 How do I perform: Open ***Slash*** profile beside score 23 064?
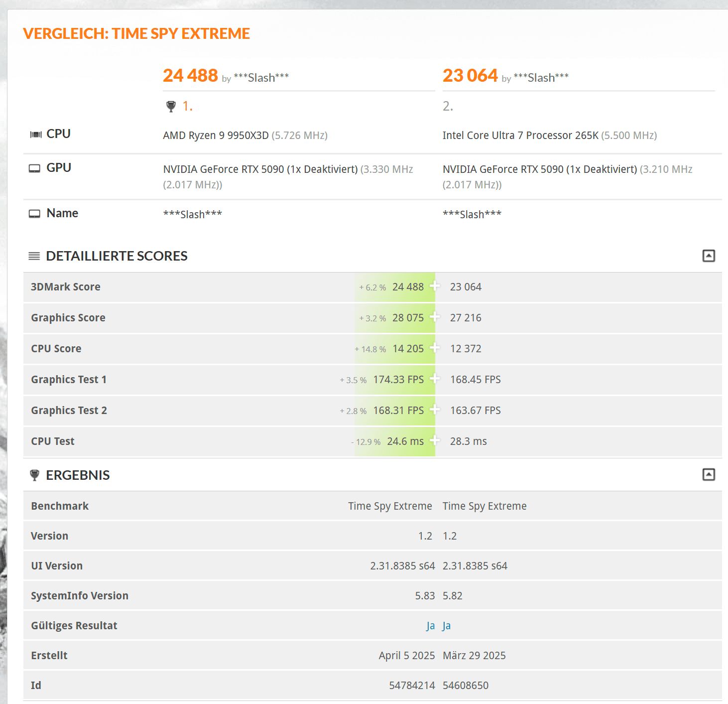click(x=541, y=78)
